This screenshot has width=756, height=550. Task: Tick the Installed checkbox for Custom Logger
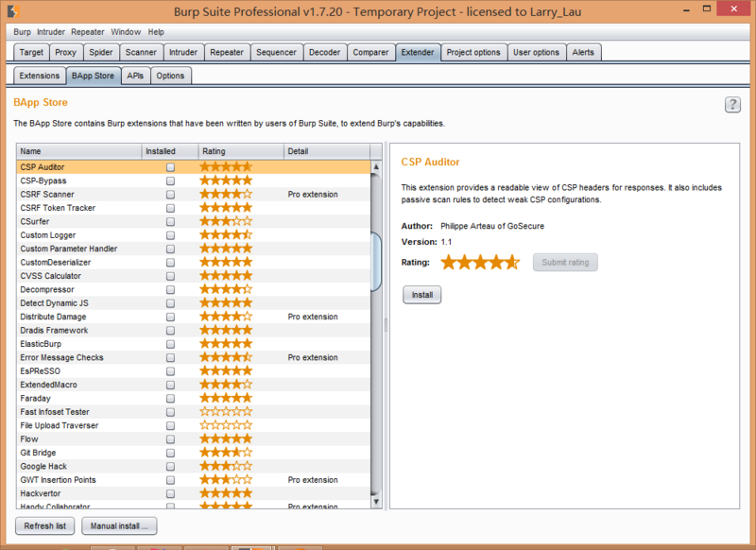(x=170, y=235)
